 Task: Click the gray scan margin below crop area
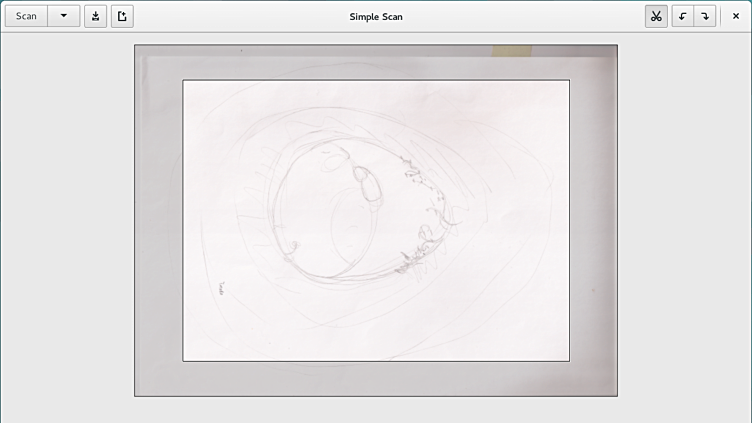pos(376,379)
